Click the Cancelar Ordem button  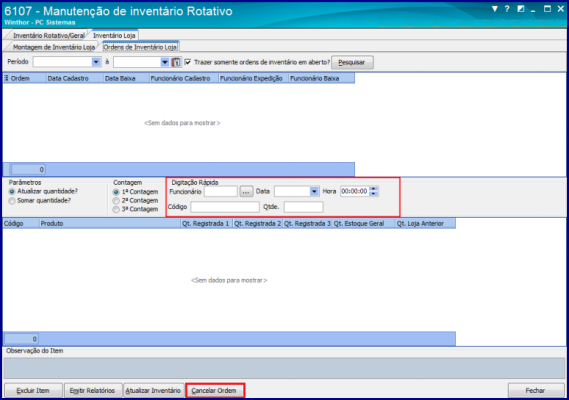[214, 391]
